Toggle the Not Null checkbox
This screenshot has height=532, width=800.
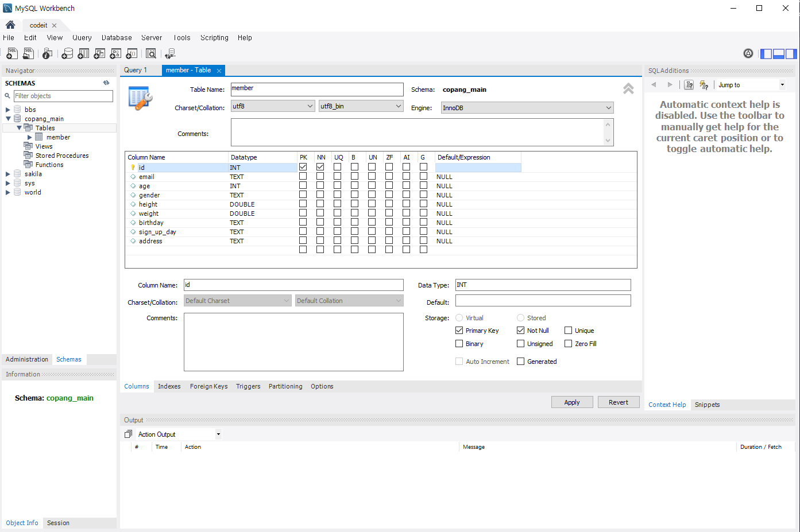coord(520,331)
